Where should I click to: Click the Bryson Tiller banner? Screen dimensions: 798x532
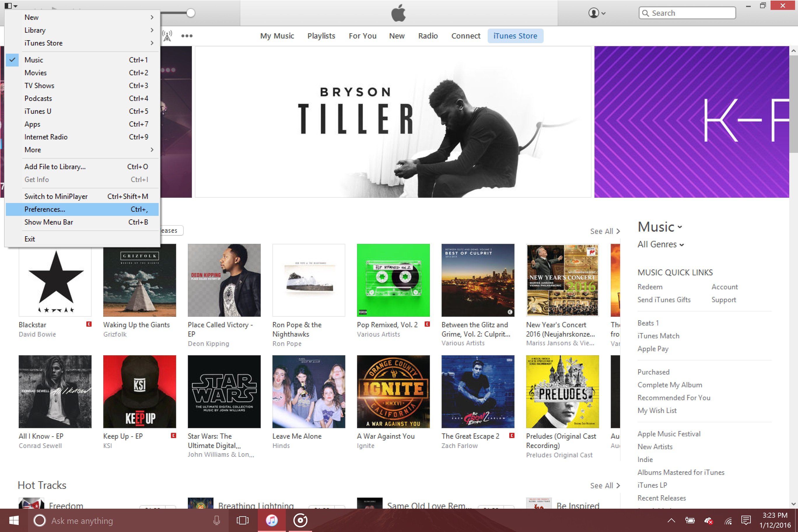click(393, 122)
